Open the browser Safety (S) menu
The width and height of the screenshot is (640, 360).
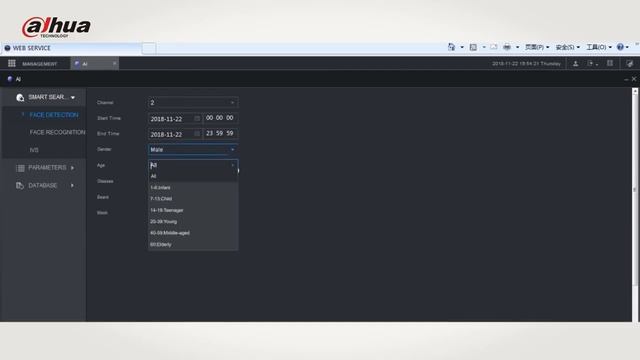coord(567,47)
